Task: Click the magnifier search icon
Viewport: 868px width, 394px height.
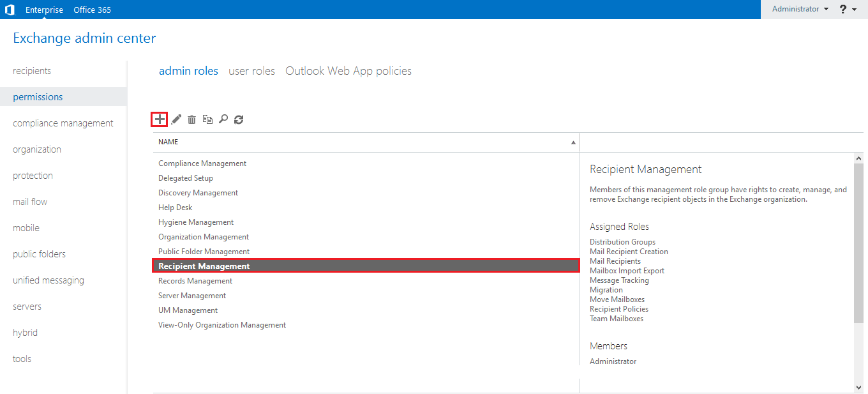Action: click(x=223, y=119)
